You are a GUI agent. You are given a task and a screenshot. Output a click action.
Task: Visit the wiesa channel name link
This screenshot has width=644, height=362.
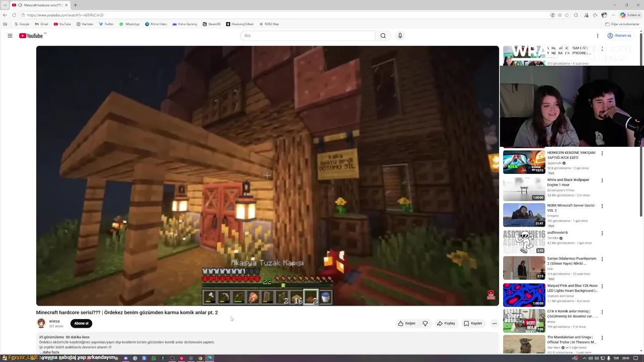click(x=54, y=321)
